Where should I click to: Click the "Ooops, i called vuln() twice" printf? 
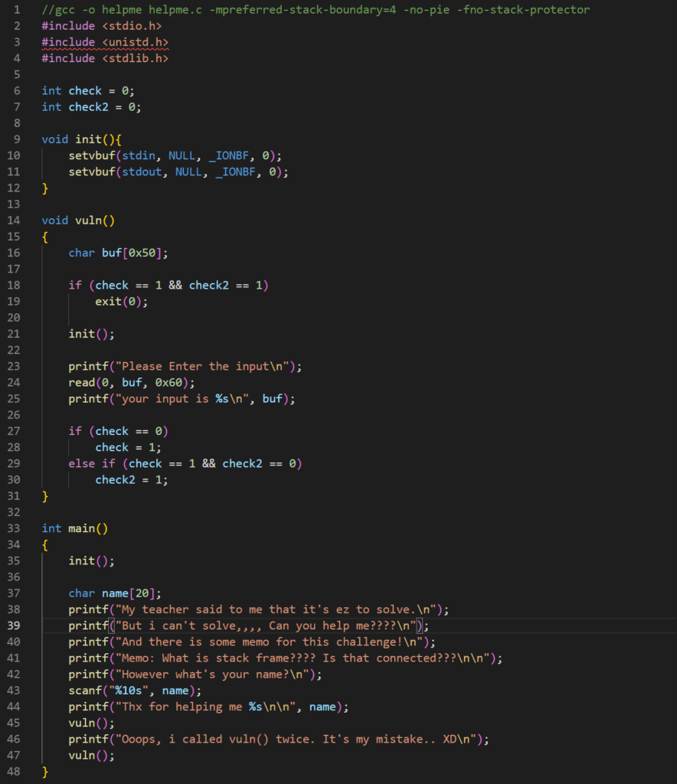pos(279,739)
